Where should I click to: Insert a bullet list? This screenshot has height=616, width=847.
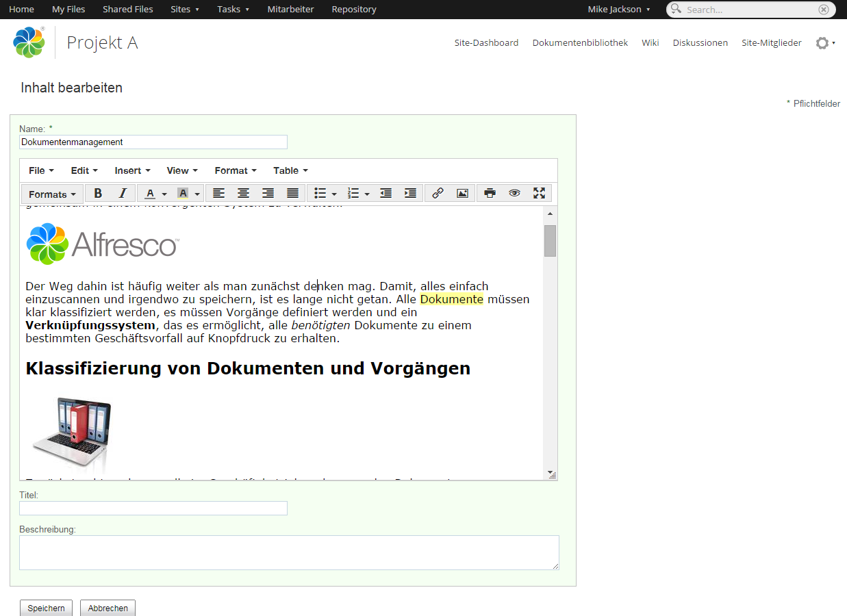click(320, 194)
